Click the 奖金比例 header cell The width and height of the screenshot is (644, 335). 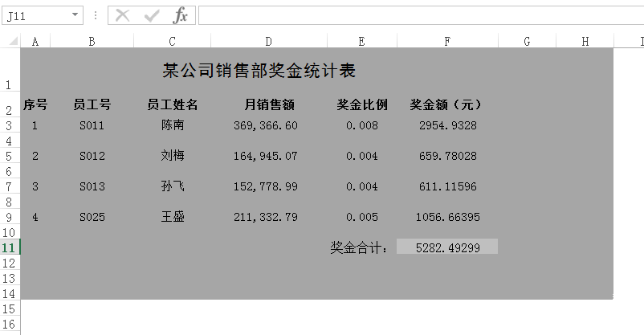362,104
